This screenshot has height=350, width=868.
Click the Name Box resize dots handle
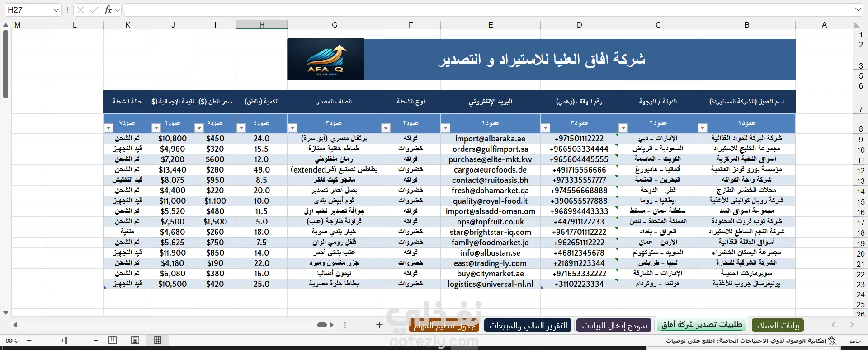(67, 10)
